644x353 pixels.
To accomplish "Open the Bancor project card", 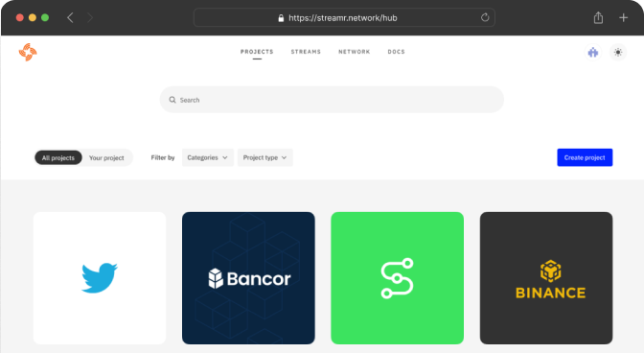I will pyautogui.click(x=248, y=278).
